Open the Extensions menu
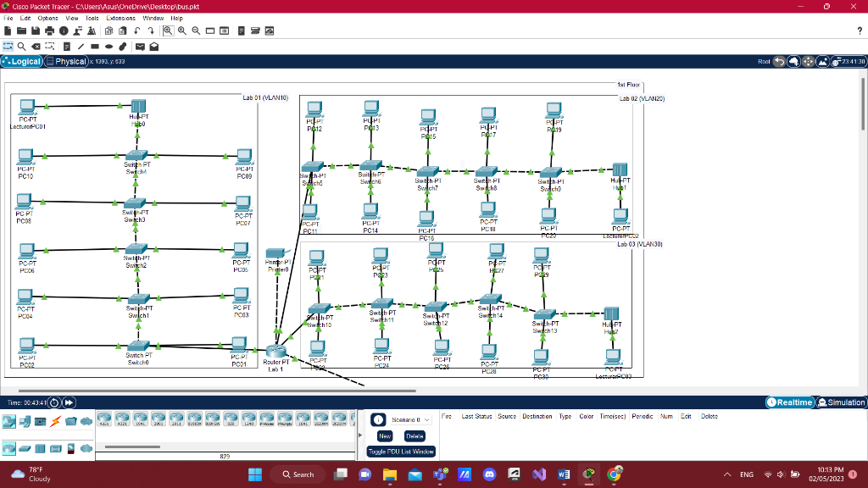 (x=120, y=19)
